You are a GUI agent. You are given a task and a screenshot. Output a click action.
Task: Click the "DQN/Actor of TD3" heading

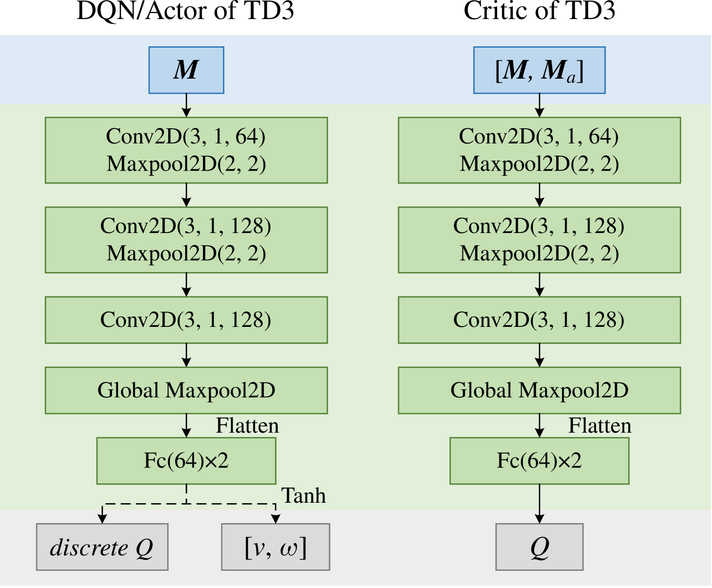(x=185, y=10)
